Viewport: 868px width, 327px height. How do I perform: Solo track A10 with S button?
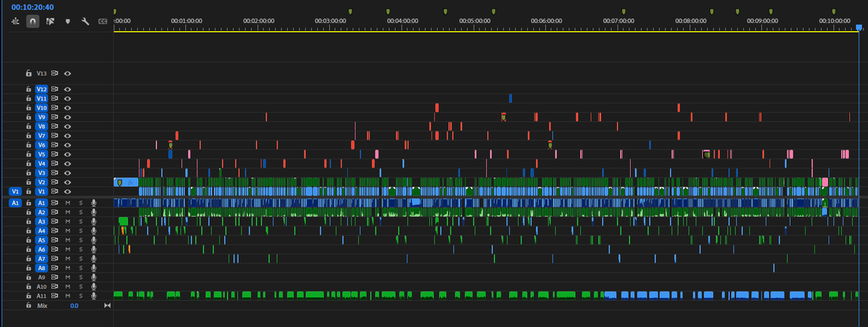[80, 286]
